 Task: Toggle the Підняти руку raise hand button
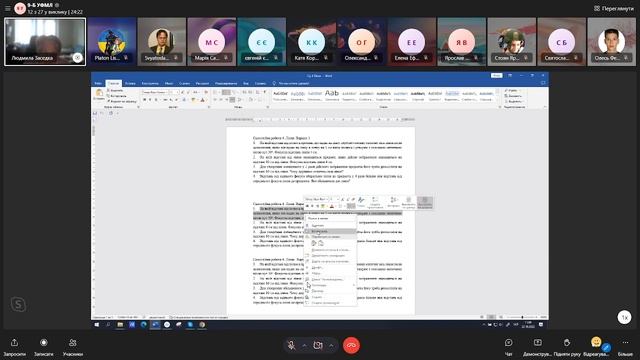click(567, 347)
